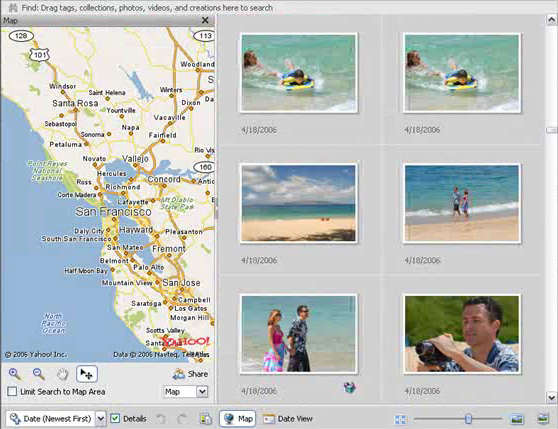
Task: Toggle the Map view button
Action: tap(237, 419)
